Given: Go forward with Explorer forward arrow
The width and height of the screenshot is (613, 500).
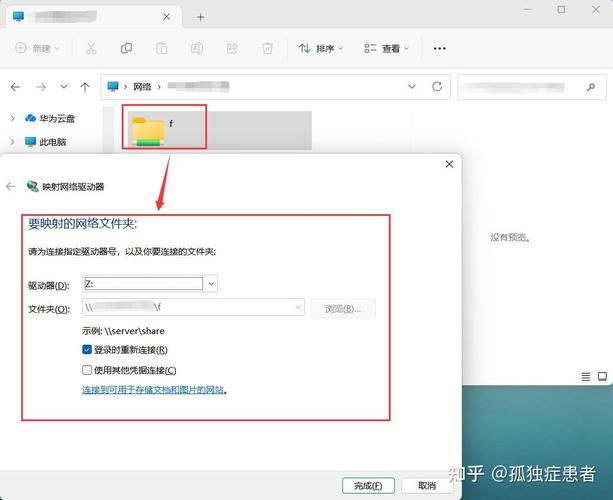Looking at the screenshot, I should 41,87.
